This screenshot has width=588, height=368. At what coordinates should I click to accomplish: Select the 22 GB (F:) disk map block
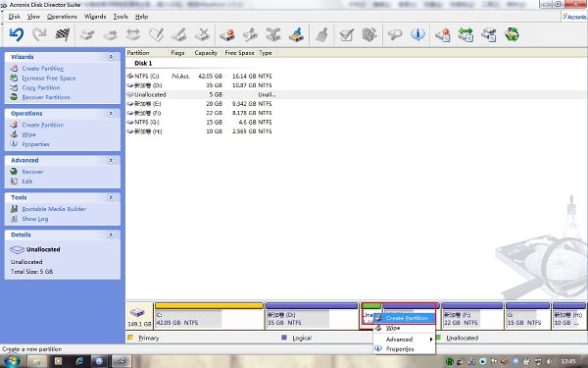coord(472,316)
